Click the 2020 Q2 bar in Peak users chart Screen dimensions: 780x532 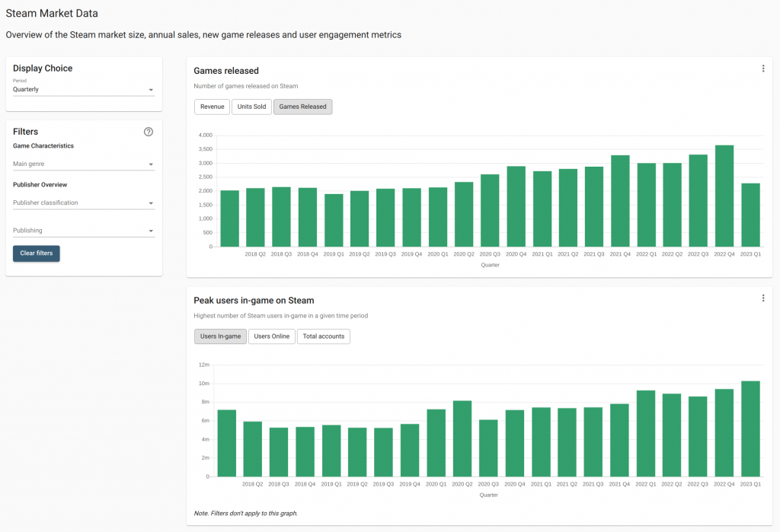(x=462, y=439)
